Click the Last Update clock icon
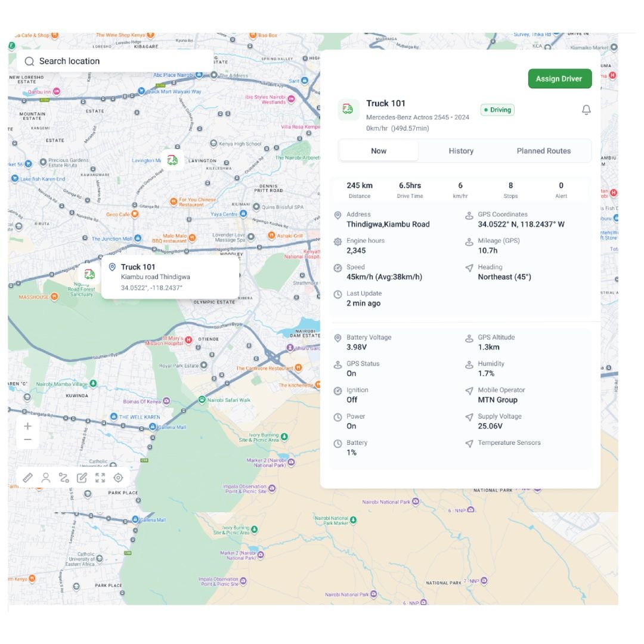 click(338, 294)
